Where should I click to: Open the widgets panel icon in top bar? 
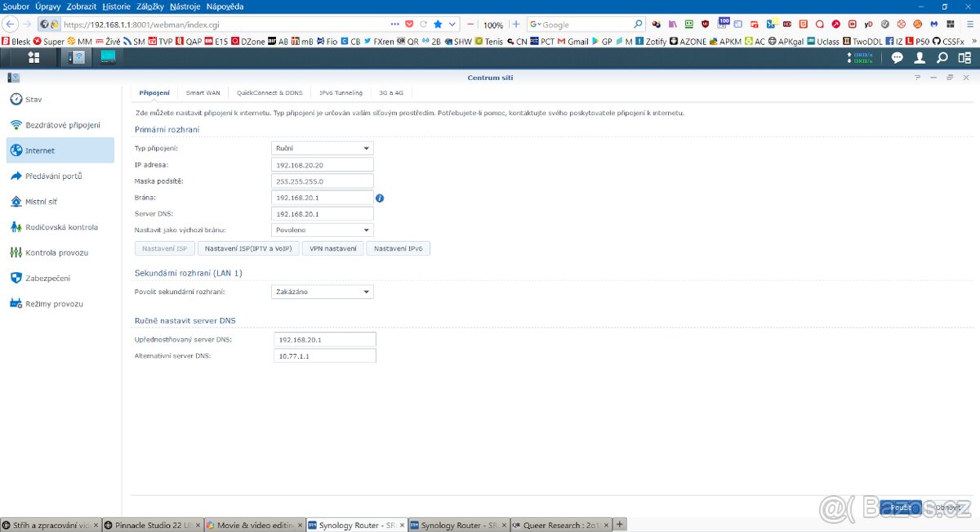click(x=964, y=57)
